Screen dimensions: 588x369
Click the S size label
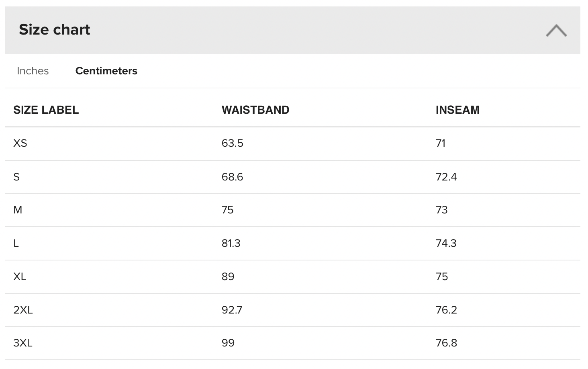pos(16,177)
